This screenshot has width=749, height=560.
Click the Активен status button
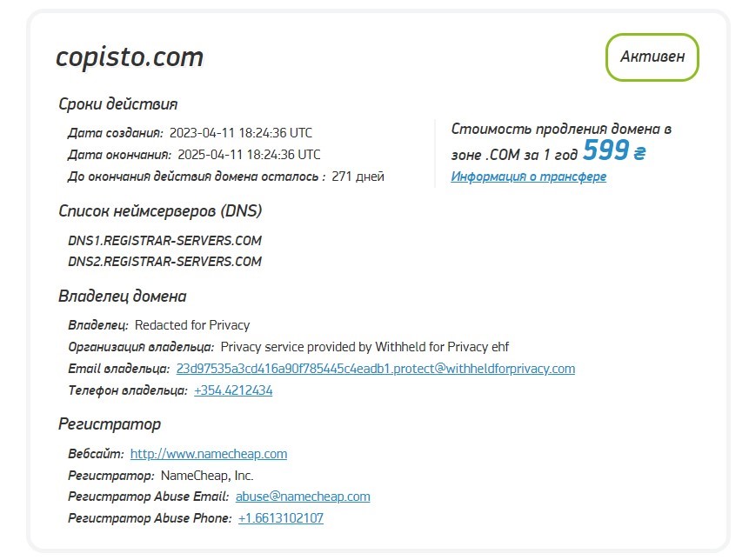tap(652, 57)
